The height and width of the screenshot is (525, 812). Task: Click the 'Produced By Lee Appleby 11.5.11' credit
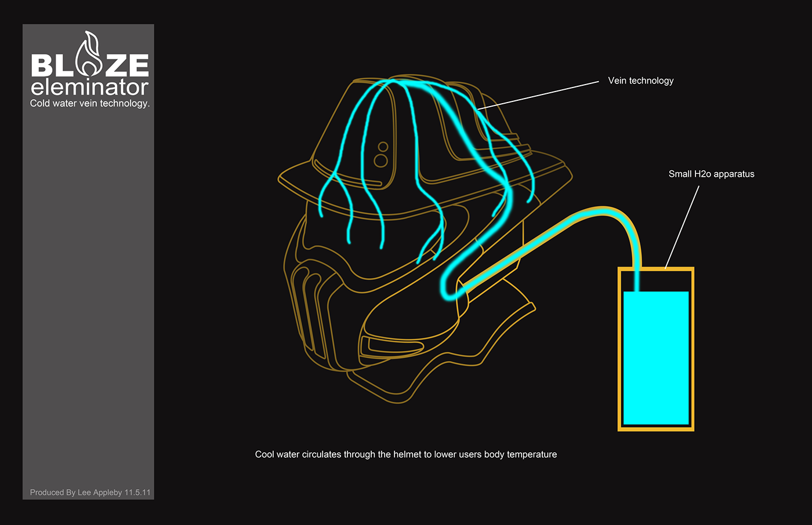[x=90, y=493]
